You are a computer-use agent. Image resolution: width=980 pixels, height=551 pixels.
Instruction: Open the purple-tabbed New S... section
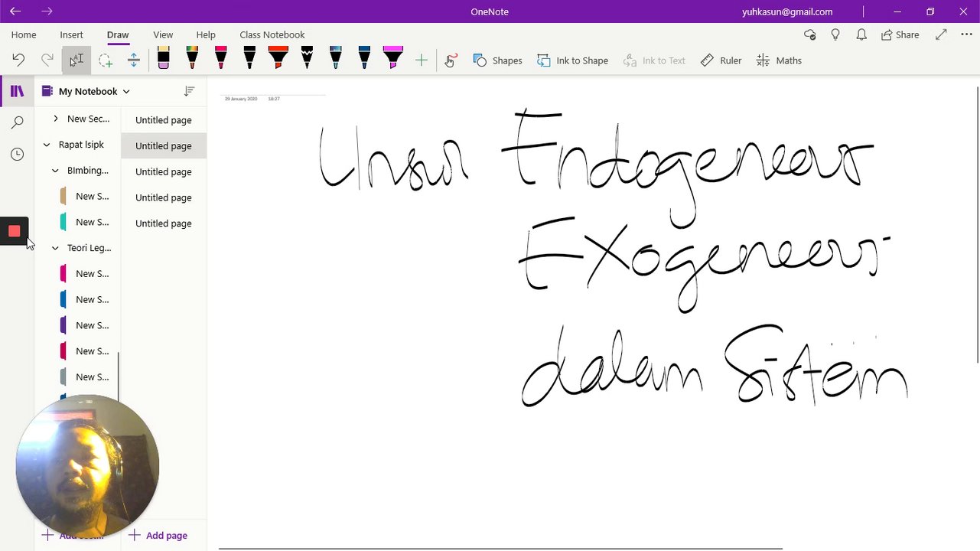pos(86,325)
